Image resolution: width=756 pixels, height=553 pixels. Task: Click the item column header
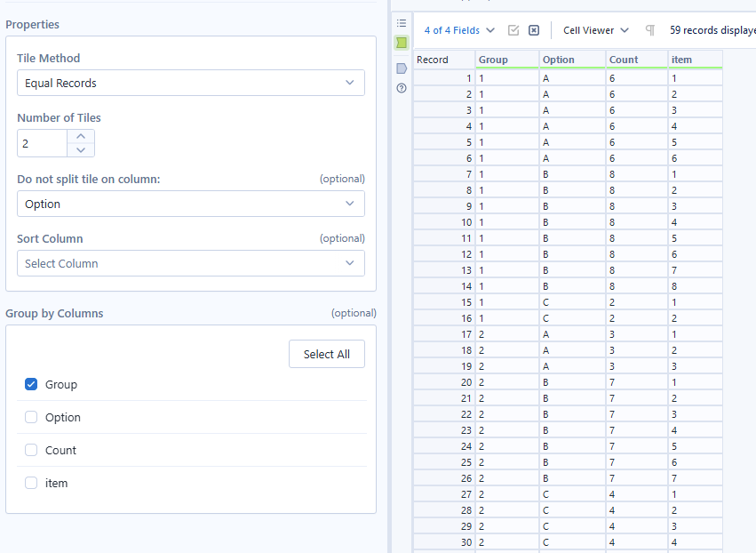696,60
